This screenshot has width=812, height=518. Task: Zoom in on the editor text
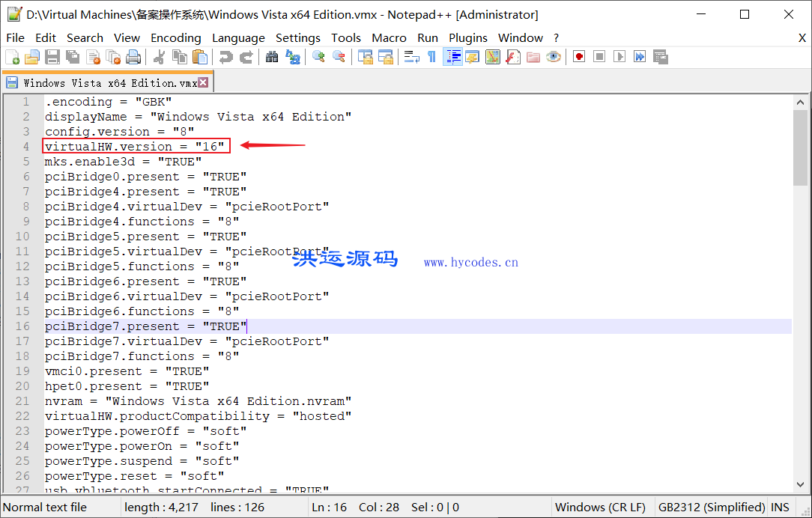click(318, 57)
